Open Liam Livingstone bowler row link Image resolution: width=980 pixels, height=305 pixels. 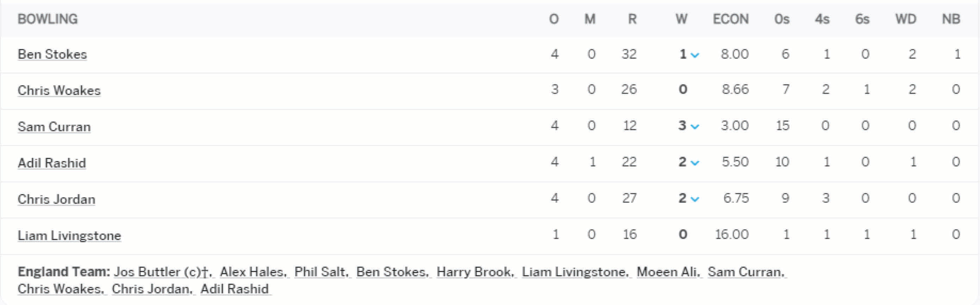(69, 235)
